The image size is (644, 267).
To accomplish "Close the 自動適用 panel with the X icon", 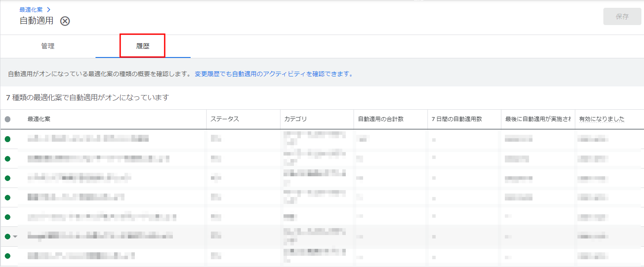I will pyautogui.click(x=65, y=21).
